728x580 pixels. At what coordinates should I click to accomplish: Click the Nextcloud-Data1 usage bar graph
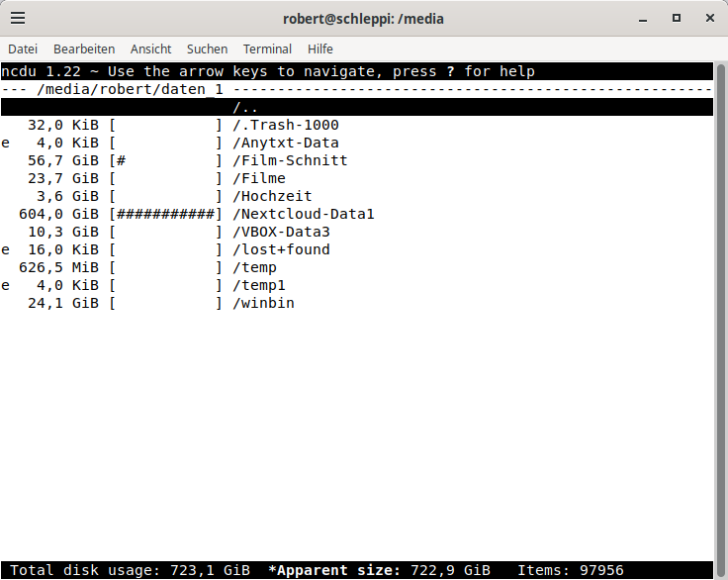click(166, 214)
